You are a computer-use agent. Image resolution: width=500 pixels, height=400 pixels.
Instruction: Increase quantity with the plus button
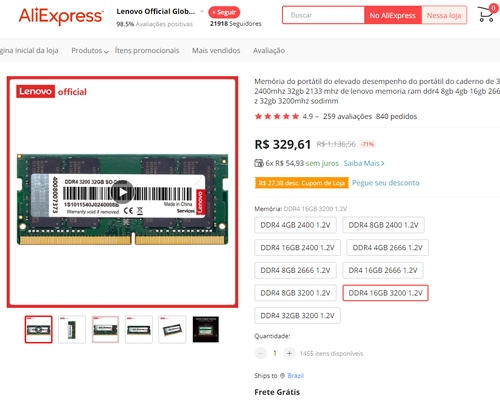(x=289, y=353)
